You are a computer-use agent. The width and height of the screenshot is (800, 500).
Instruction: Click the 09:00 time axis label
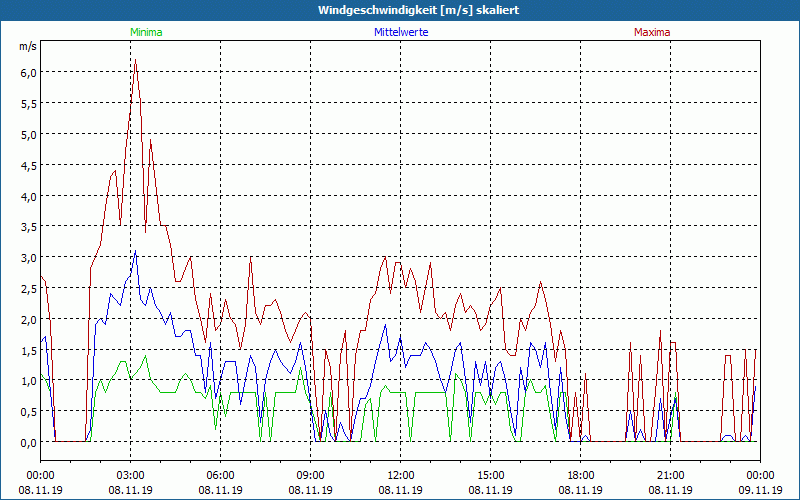pos(310,476)
